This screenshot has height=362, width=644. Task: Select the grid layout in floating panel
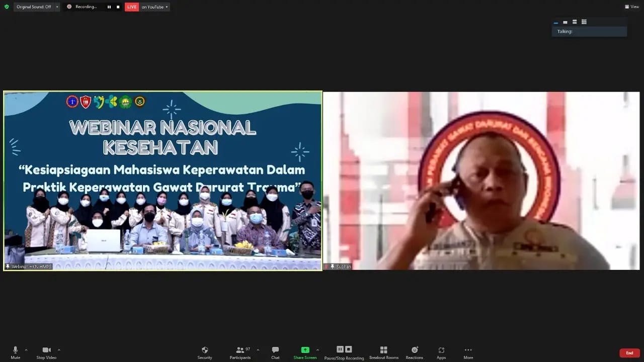pyautogui.click(x=584, y=22)
